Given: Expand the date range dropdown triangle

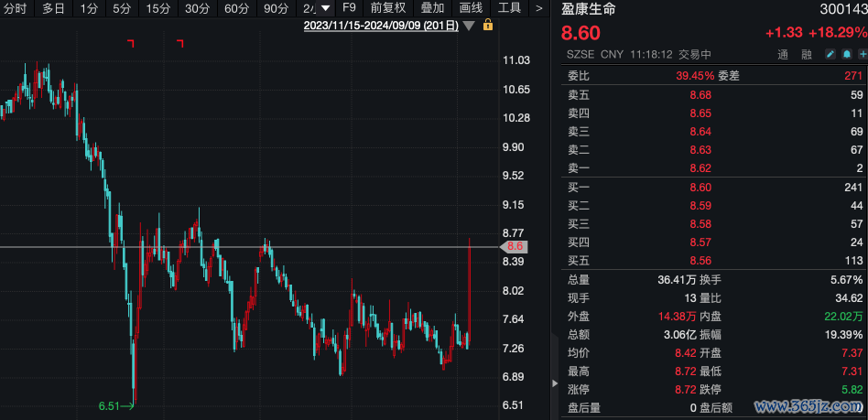Looking at the screenshot, I should tap(469, 26).
